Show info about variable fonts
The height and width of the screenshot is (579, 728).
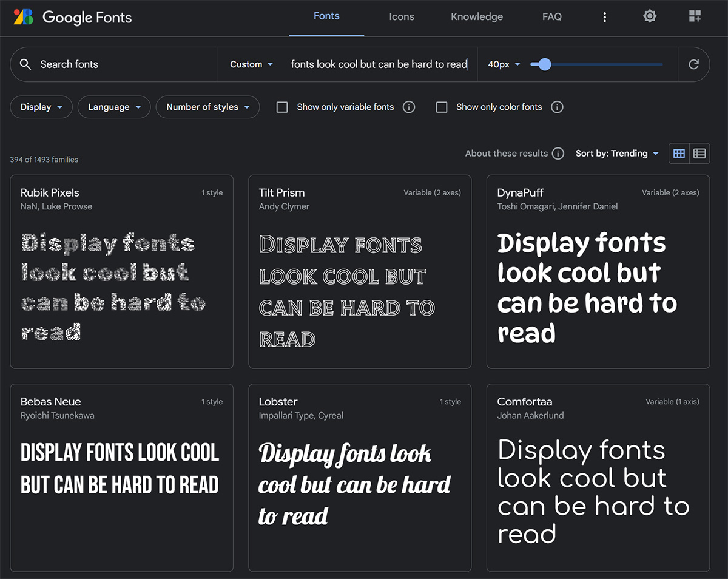coord(409,107)
